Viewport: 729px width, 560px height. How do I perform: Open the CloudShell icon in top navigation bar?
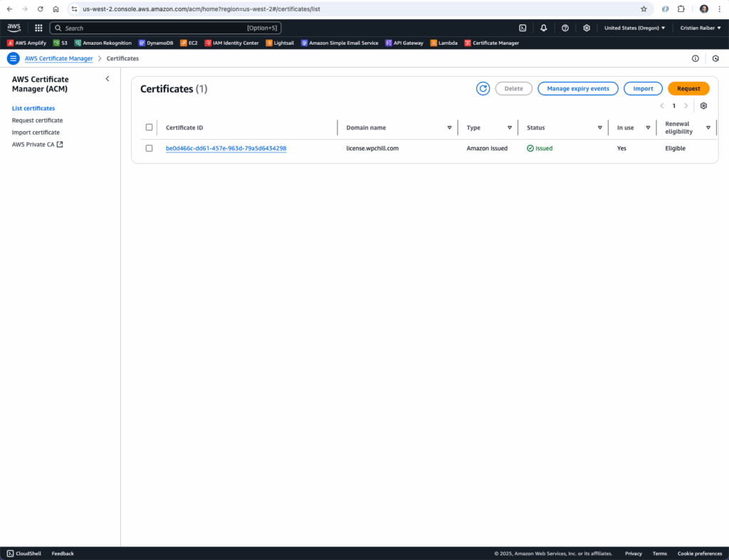coord(523,28)
